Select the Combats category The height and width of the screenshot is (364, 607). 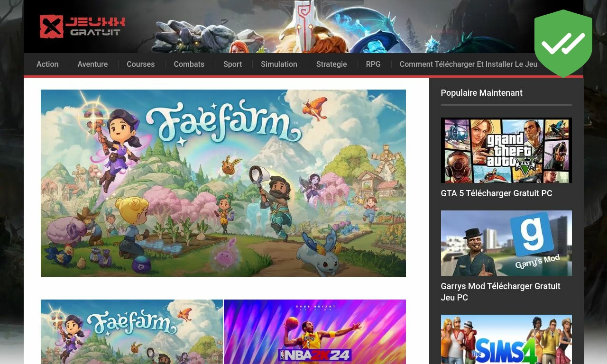(189, 64)
